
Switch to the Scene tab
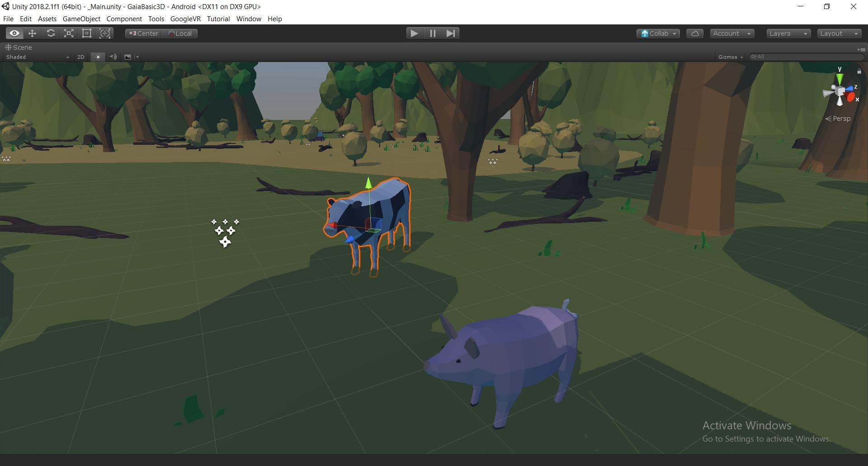19,48
